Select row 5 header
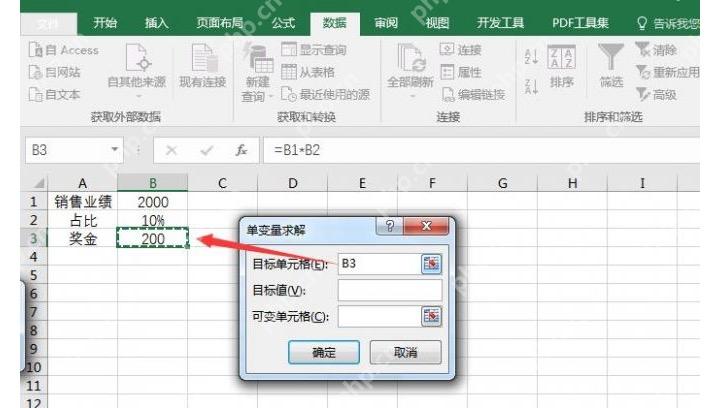720x408 pixels. [x=34, y=275]
